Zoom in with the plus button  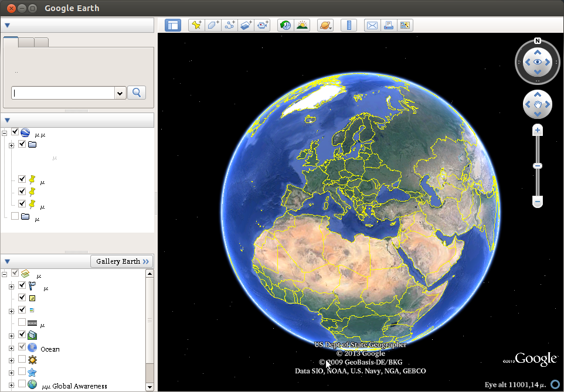pos(538,130)
